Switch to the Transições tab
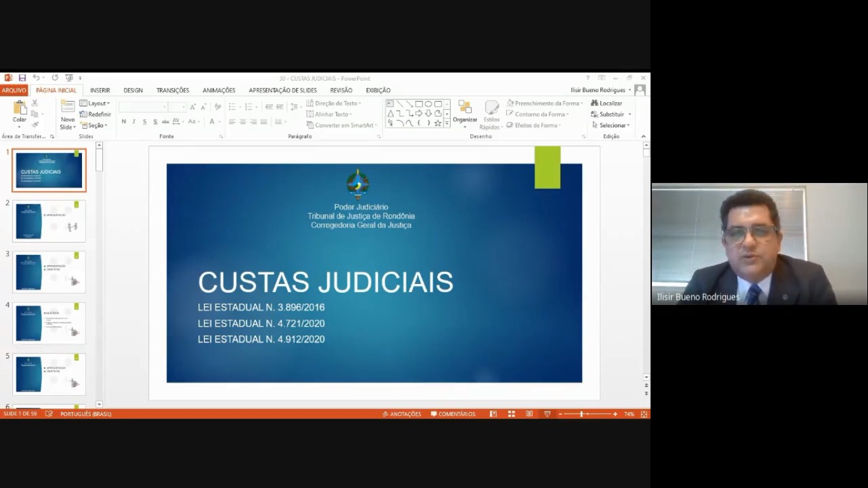Screen dimensions: 868x488 click(172, 90)
